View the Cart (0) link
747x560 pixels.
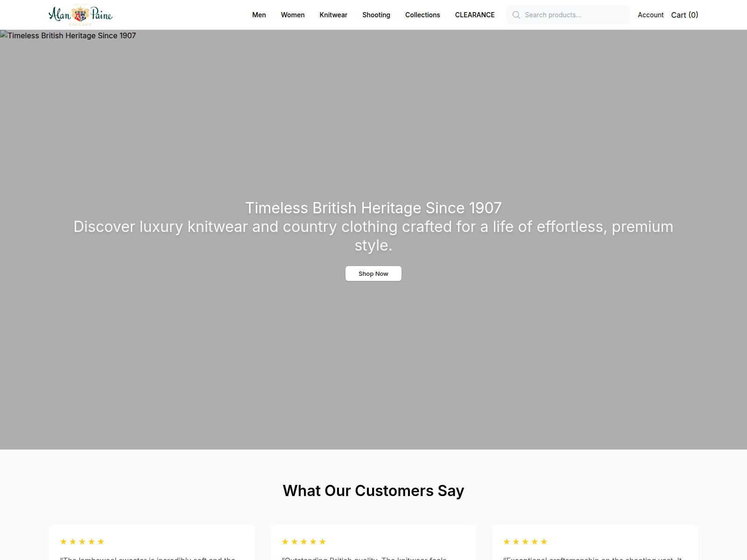point(685,15)
